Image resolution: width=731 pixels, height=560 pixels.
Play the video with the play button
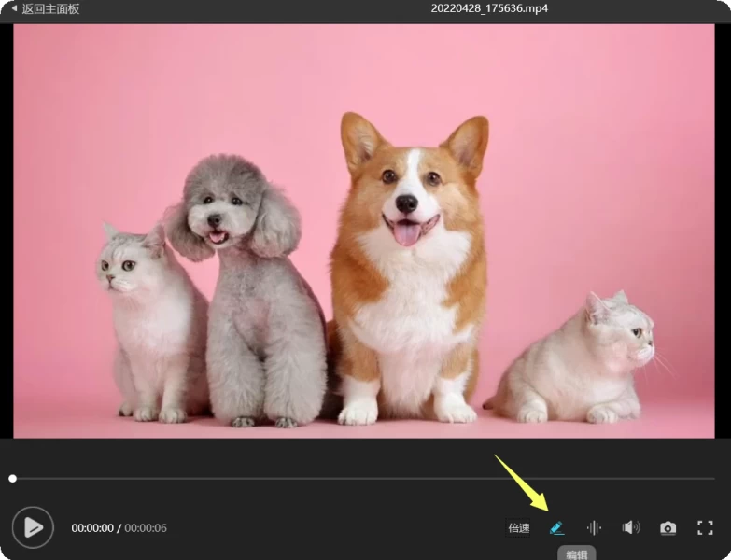pyautogui.click(x=33, y=527)
